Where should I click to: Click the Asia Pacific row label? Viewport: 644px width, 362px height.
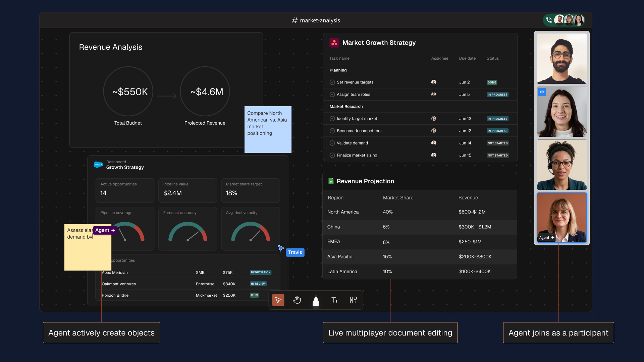click(x=340, y=257)
